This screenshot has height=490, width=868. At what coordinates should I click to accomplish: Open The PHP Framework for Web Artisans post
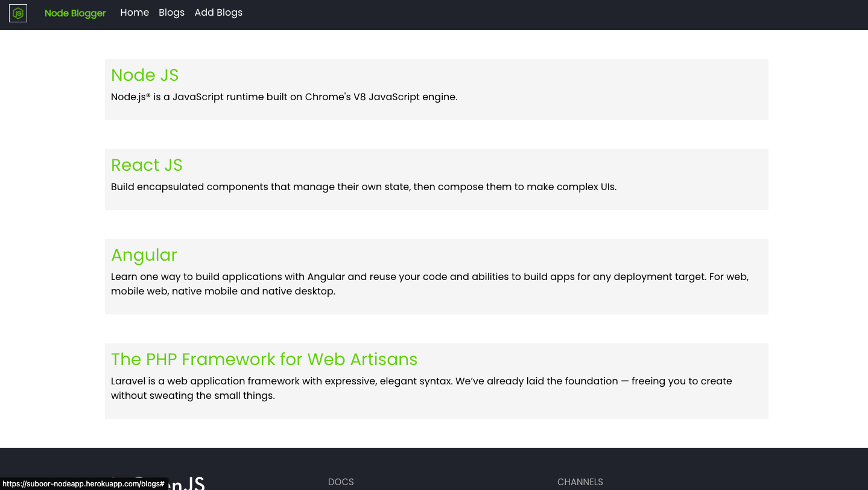point(264,359)
